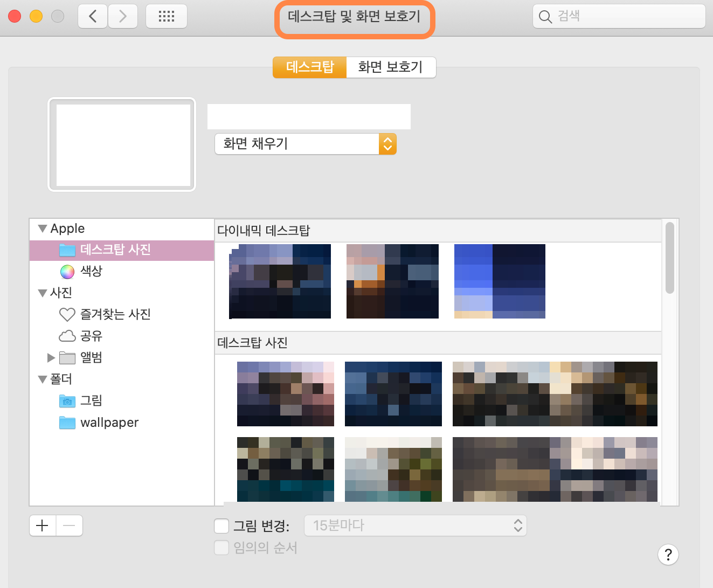Click the 데스크탑 사진 section header above the photos

tap(438, 343)
